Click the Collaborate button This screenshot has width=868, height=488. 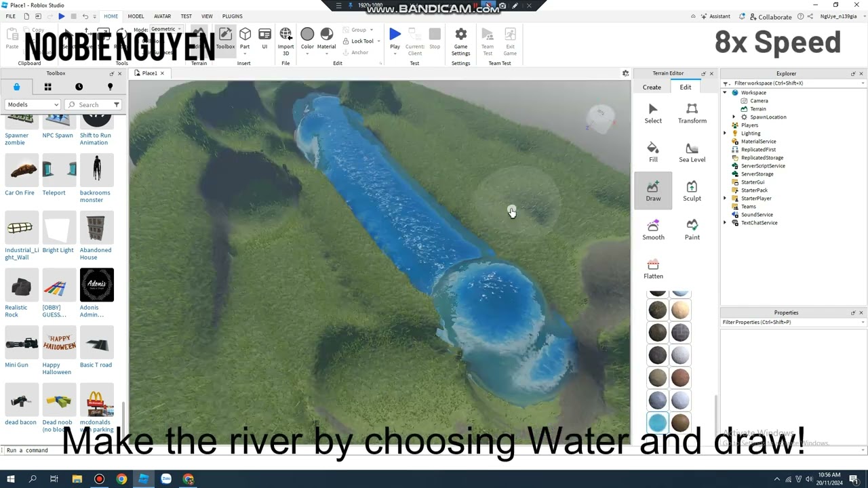pyautogui.click(x=770, y=17)
